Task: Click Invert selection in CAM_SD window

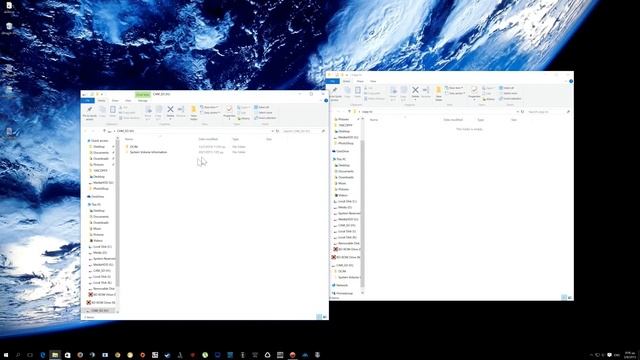Action: coord(265,118)
